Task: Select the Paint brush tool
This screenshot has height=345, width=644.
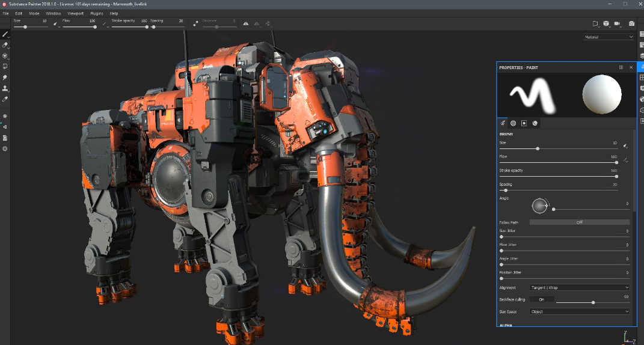Action: [x=5, y=34]
